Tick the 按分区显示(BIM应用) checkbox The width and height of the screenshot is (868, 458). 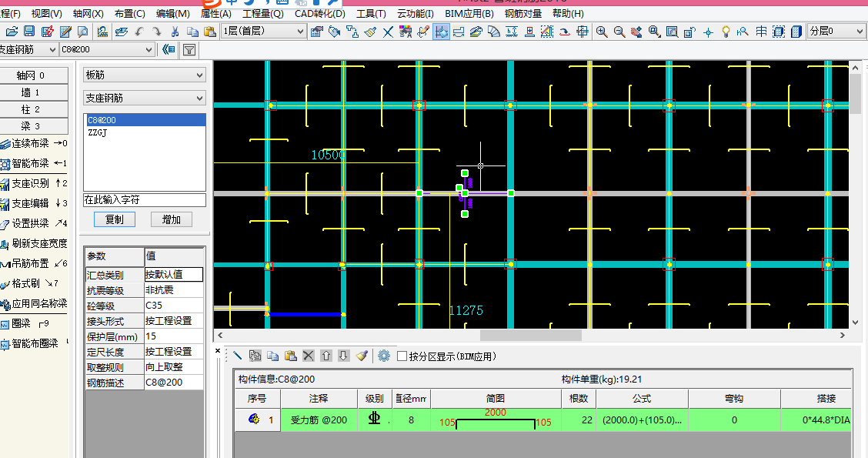coord(402,356)
